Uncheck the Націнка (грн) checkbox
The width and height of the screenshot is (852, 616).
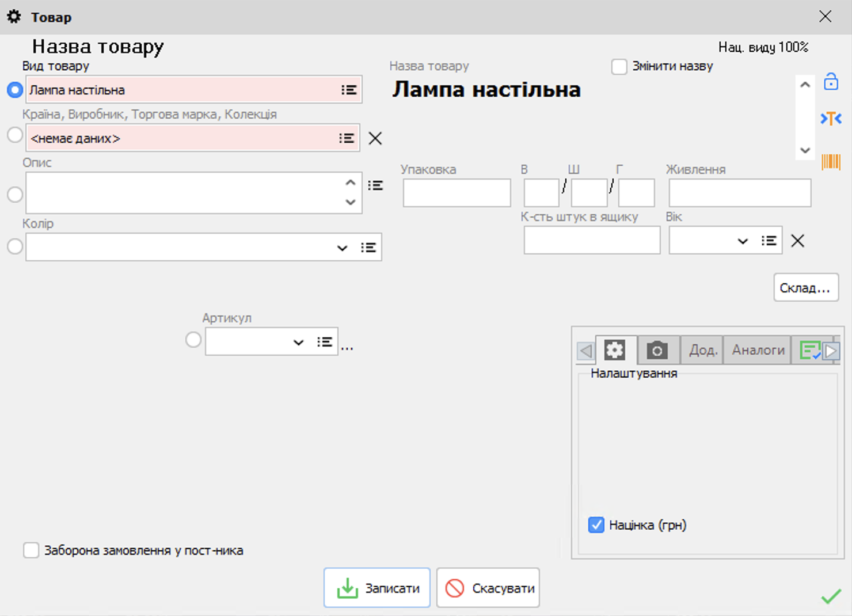pos(596,525)
